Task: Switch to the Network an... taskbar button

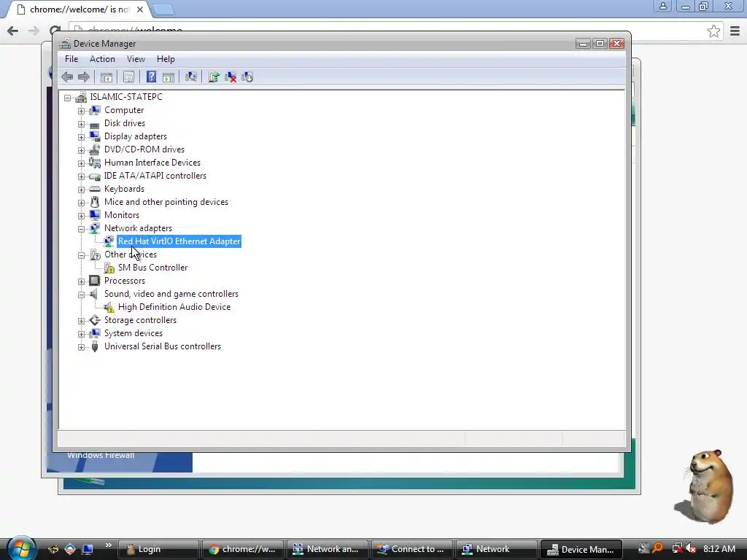Action: coord(328,549)
